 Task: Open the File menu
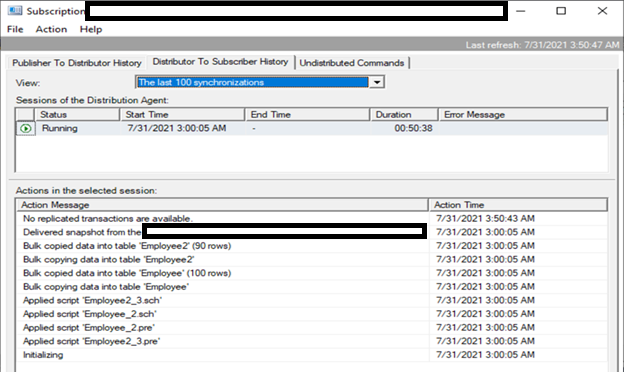click(x=15, y=29)
